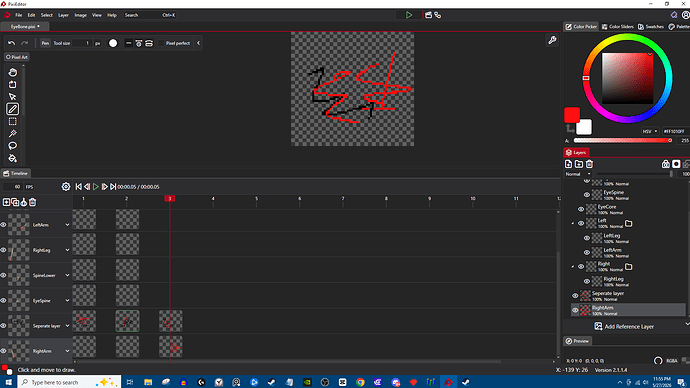Toggle lock transparency in Layers panel

665,164
